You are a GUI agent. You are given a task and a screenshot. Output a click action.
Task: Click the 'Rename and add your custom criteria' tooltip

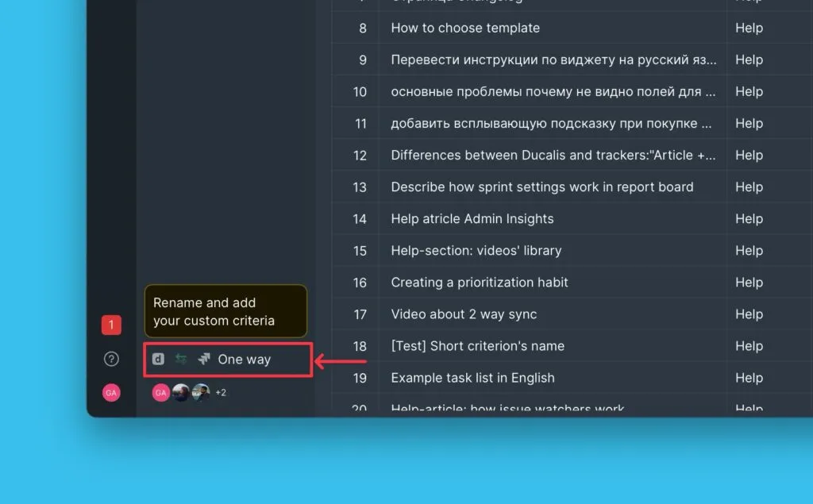[225, 311]
